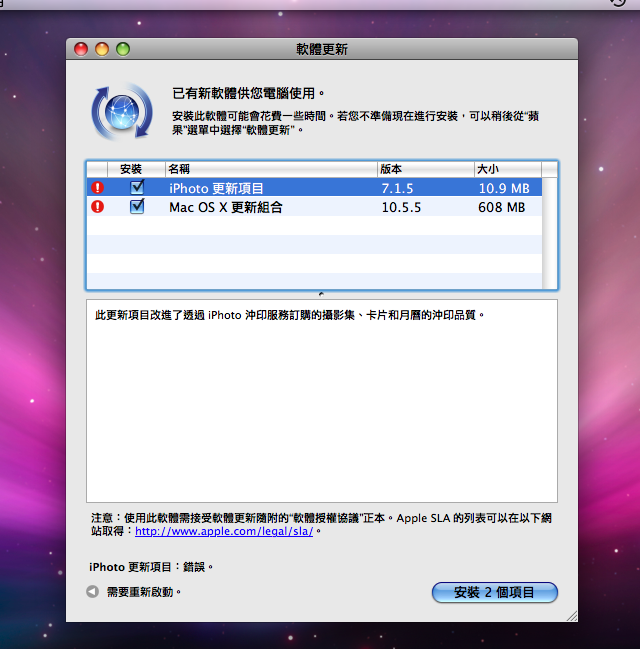Click the iPhoto 更新項目：錯誤 status text
Viewport: 640px width, 649px height.
coord(151,567)
